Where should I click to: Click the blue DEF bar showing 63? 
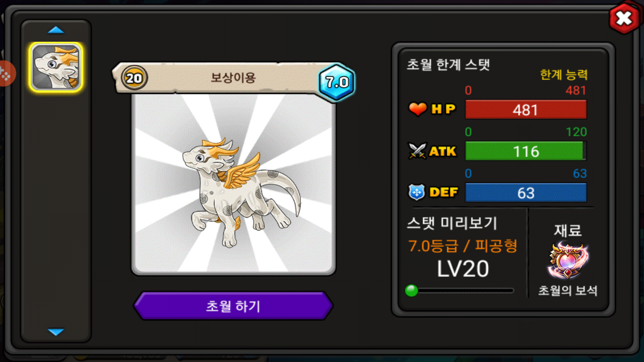click(526, 193)
